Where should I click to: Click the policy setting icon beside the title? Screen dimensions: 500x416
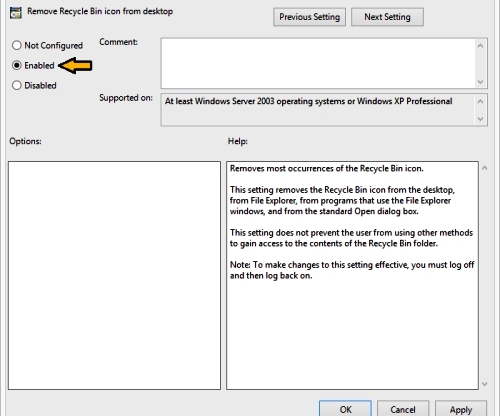pos(16,12)
